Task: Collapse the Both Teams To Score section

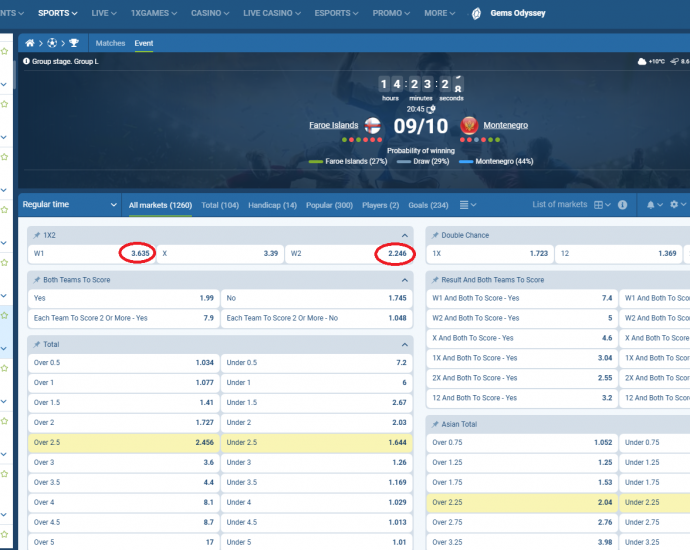Action: point(404,280)
